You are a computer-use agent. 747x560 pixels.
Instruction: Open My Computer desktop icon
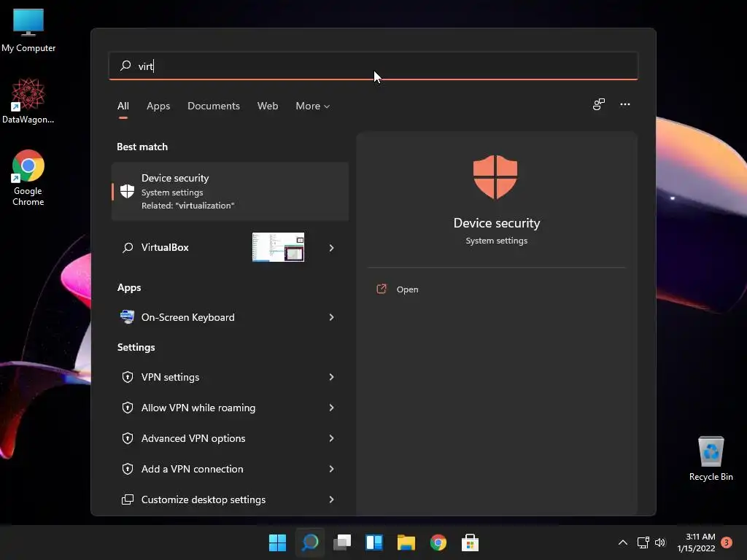click(x=28, y=31)
